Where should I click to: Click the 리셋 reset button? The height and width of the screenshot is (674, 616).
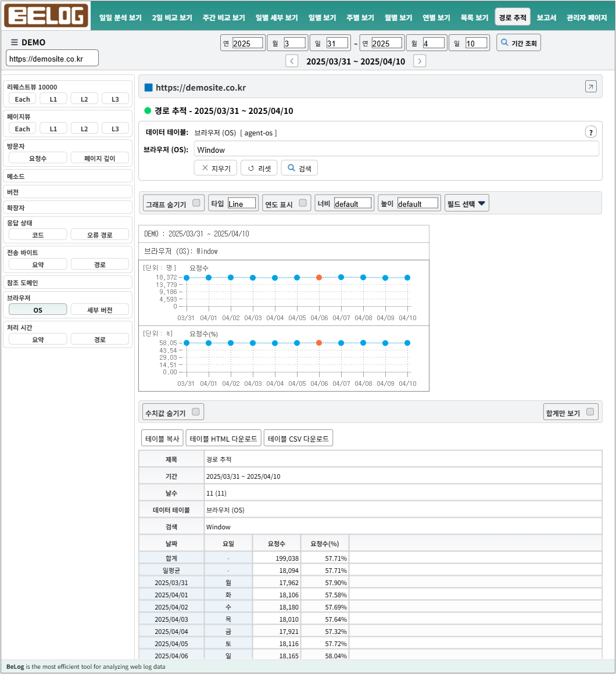click(259, 168)
